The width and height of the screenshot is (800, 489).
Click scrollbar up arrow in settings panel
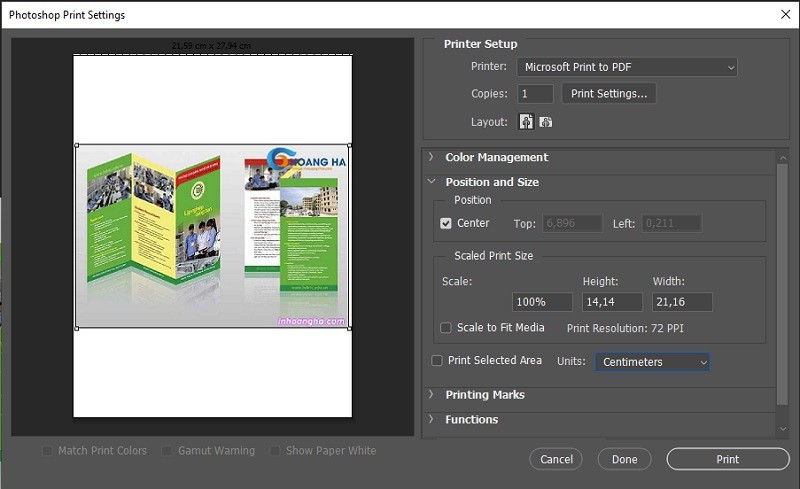[782, 158]
